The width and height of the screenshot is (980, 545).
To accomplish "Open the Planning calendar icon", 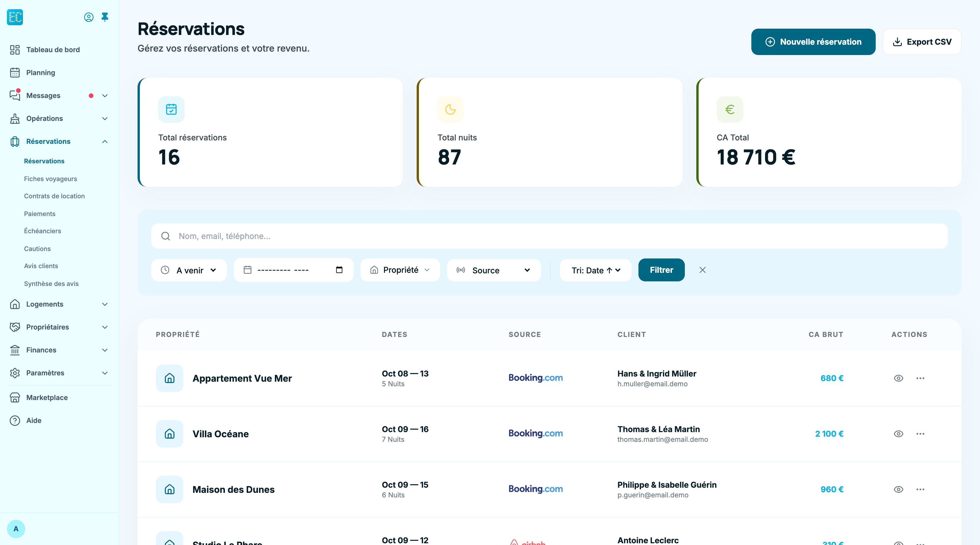I will coord(15,73).
